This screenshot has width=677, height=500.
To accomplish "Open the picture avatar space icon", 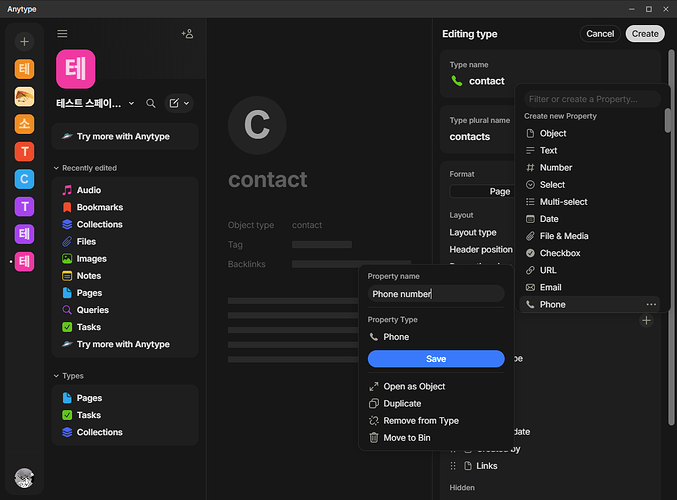I will pyautogui.click(x=24, y=96).
